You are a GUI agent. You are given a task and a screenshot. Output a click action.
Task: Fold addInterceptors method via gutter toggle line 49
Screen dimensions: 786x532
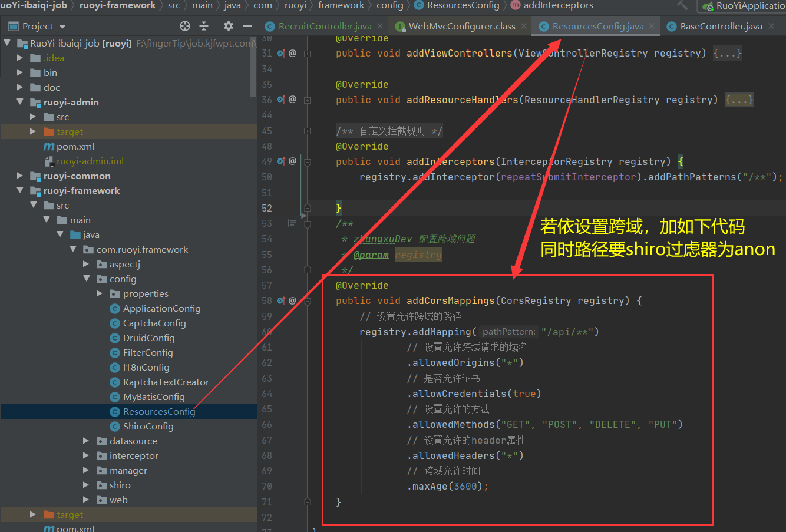tap(308, 162)
